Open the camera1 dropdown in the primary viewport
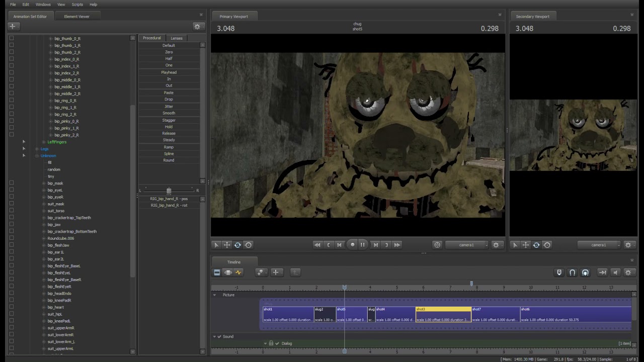This screenshot has width=644, height=362. coord(467,245)
